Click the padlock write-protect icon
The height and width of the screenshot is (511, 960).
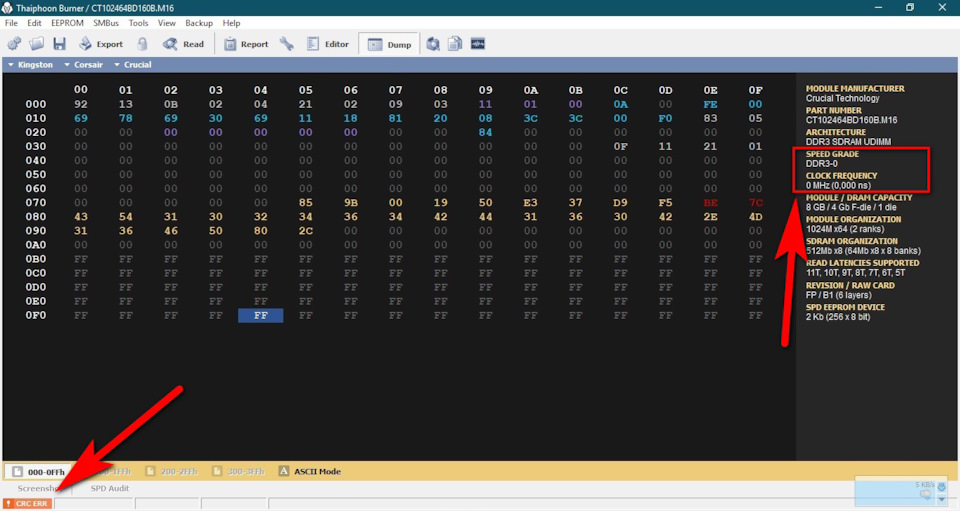143,44
